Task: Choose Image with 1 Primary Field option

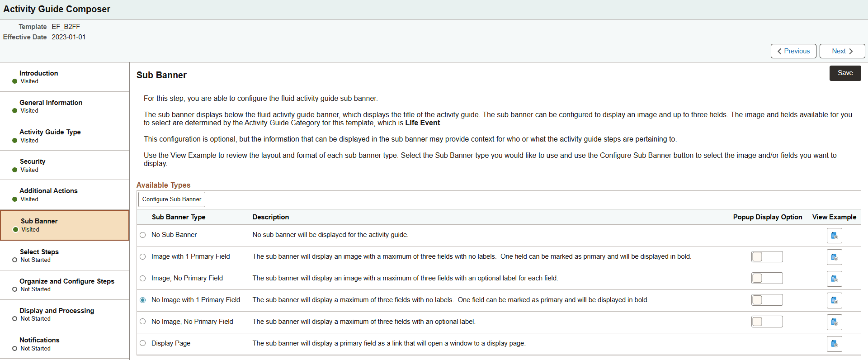Action: 143,257
